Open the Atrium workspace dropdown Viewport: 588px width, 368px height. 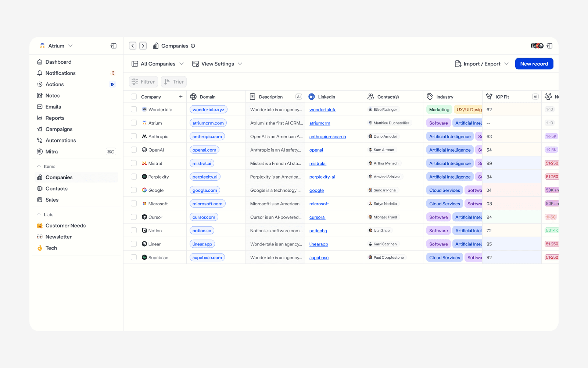pyautogui.click(x=56, y=46)
